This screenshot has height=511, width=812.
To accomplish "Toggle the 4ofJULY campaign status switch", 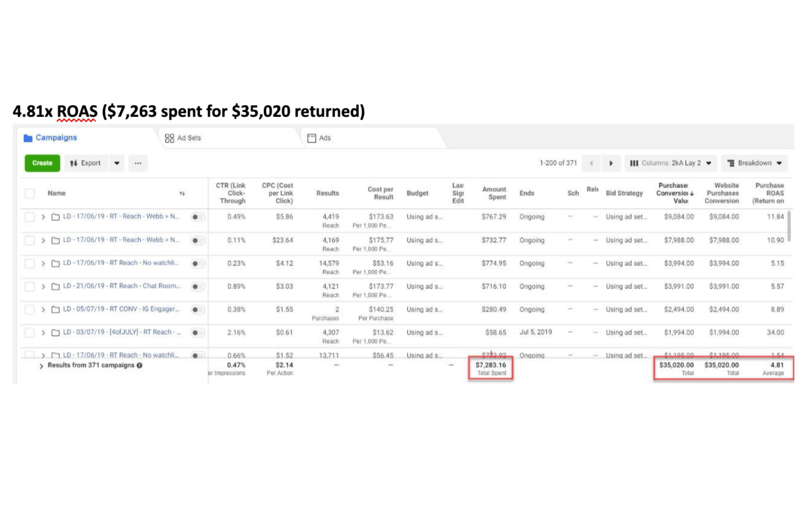I will tap(197, 332).
